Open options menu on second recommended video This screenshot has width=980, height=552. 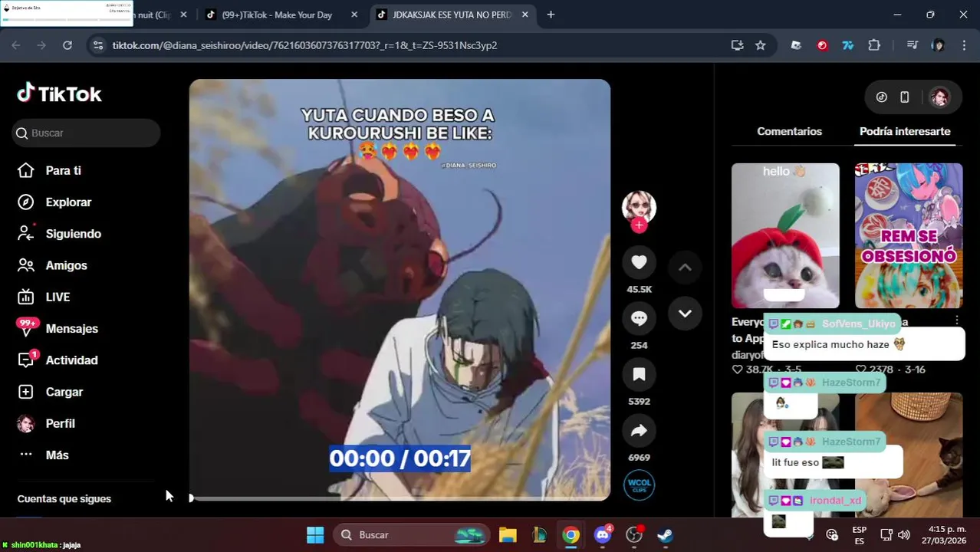coord(957,320)
